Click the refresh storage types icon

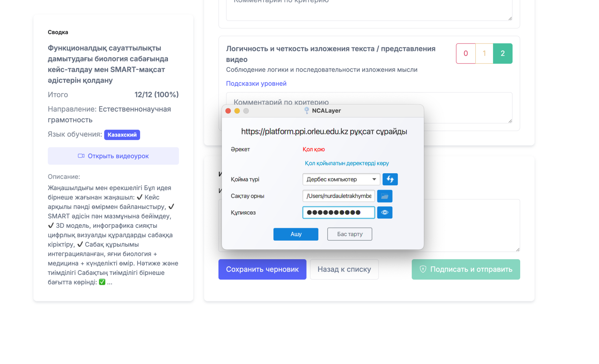[x=390, y=179]
